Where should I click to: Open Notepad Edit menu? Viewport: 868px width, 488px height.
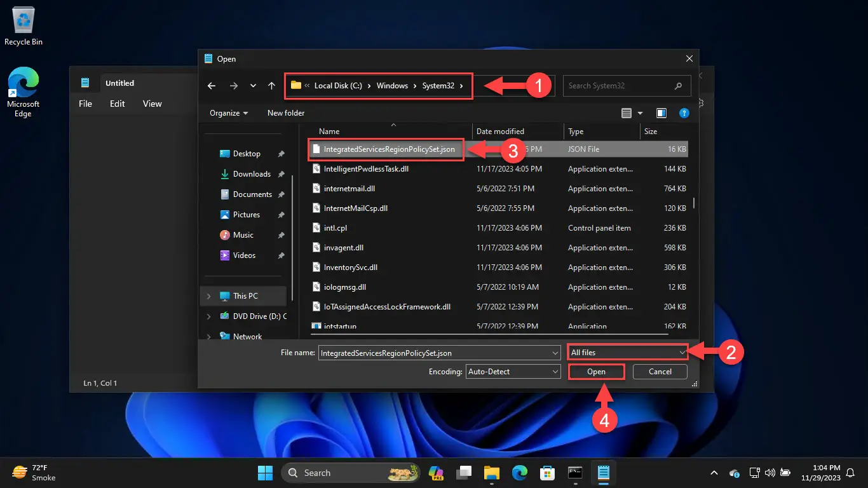[118, 104]
